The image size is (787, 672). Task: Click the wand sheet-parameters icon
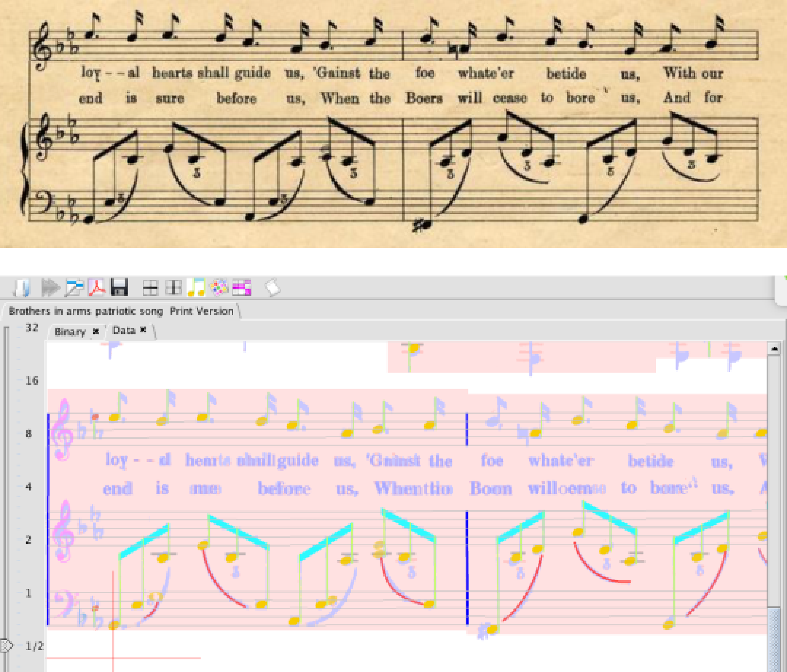74,288
